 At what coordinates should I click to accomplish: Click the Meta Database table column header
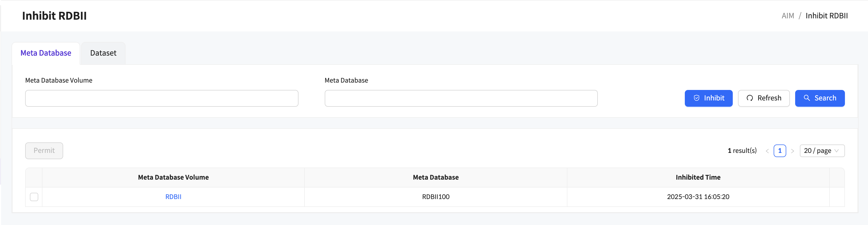[435, 178]
